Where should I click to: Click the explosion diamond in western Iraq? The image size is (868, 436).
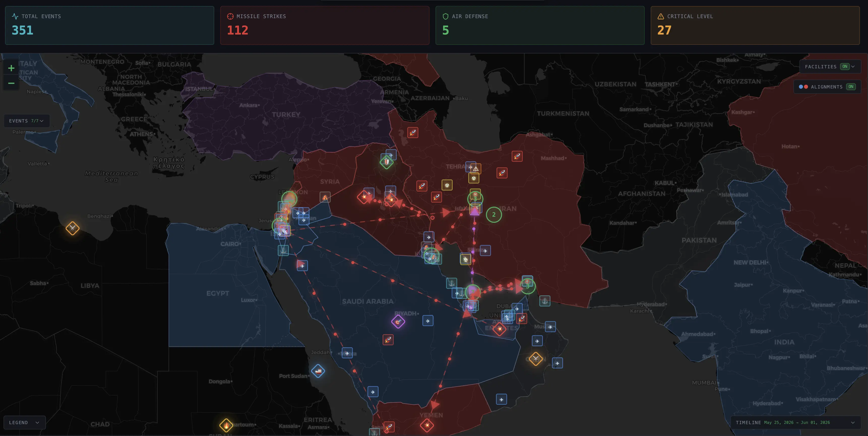(x=364, y=197)
